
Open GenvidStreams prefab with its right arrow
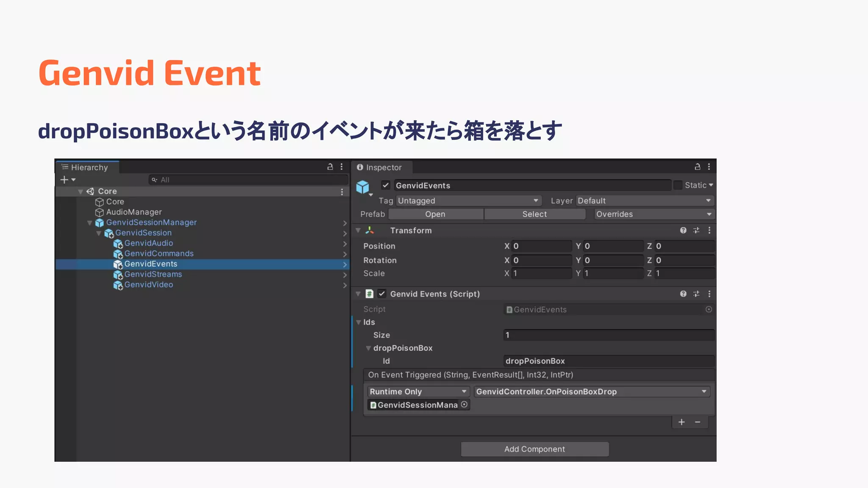pos(345,275)
